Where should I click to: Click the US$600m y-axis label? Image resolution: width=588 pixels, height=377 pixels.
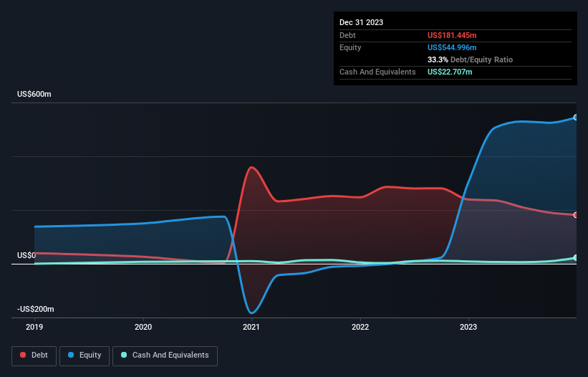[34, 94]
